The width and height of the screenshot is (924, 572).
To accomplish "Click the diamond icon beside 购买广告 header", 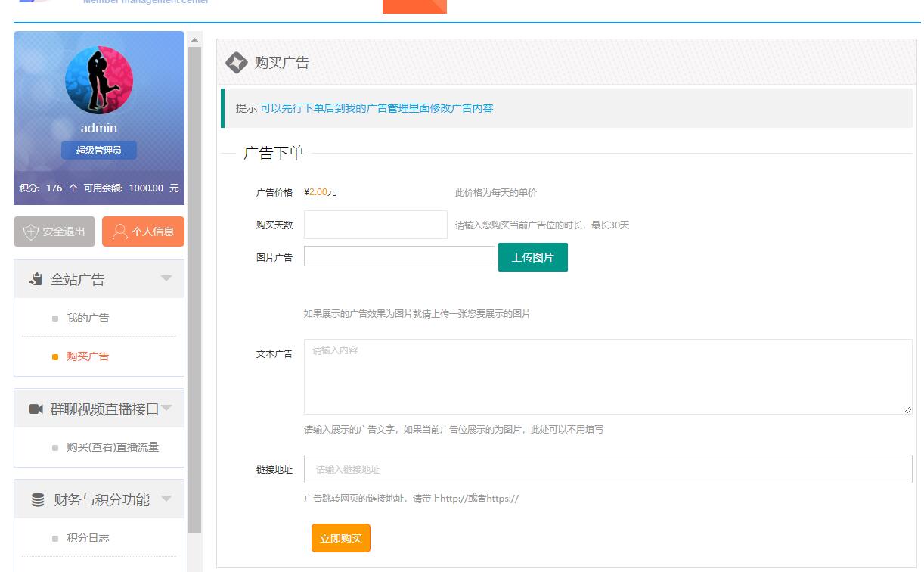I will (x=237, y=63).
